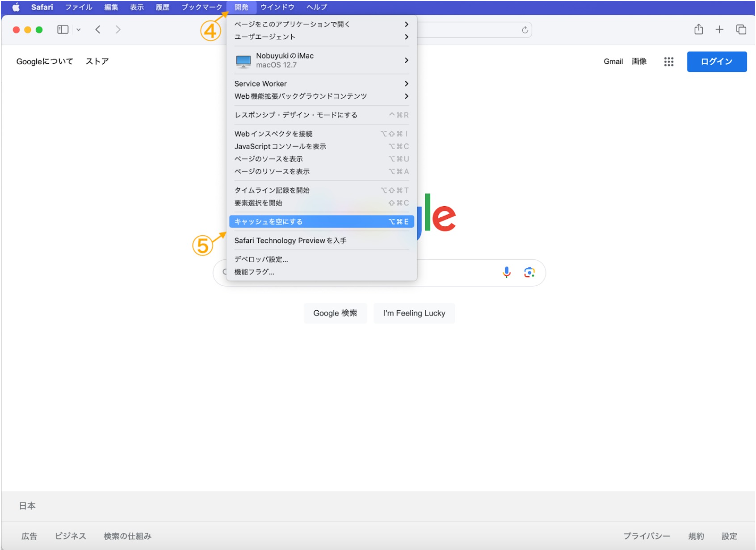Add a new tab with plus icon
This screenshot has height=550, width=756.
point(719,29)
